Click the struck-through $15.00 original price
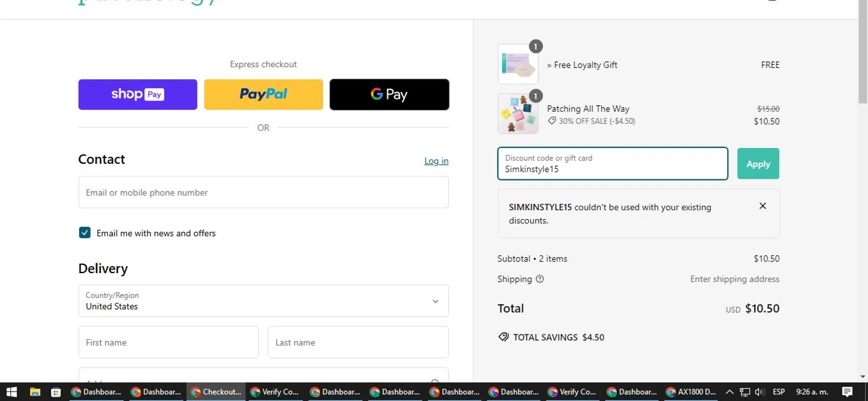 (768, 109)
